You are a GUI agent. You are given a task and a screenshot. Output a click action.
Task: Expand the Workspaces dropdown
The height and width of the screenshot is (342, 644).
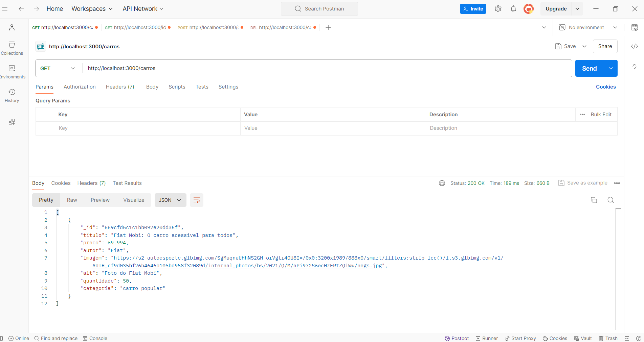coord(92,9)
